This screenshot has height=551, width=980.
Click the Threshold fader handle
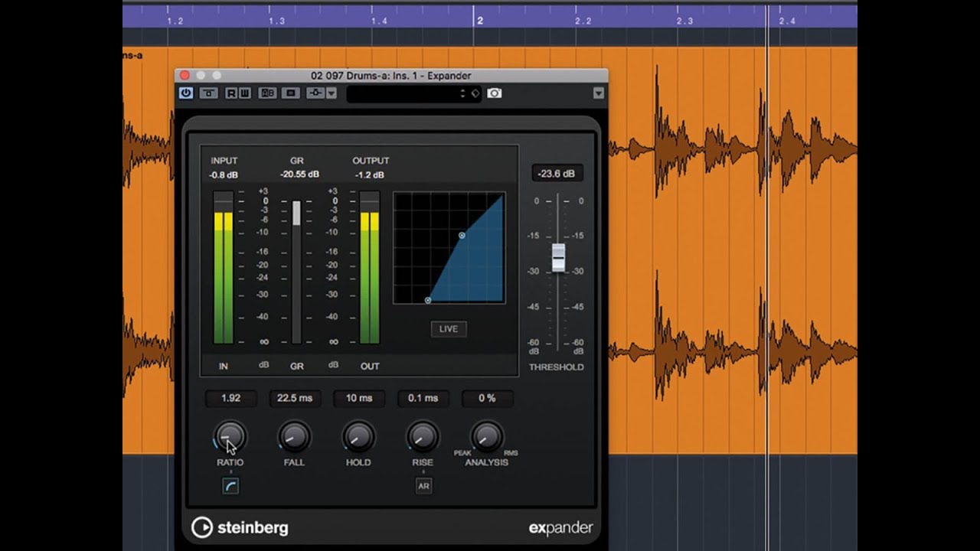tap(558, 259)
